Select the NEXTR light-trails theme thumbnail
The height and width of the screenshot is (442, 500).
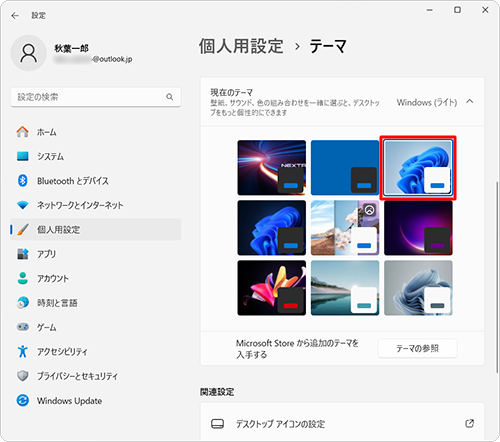(271, 168)
